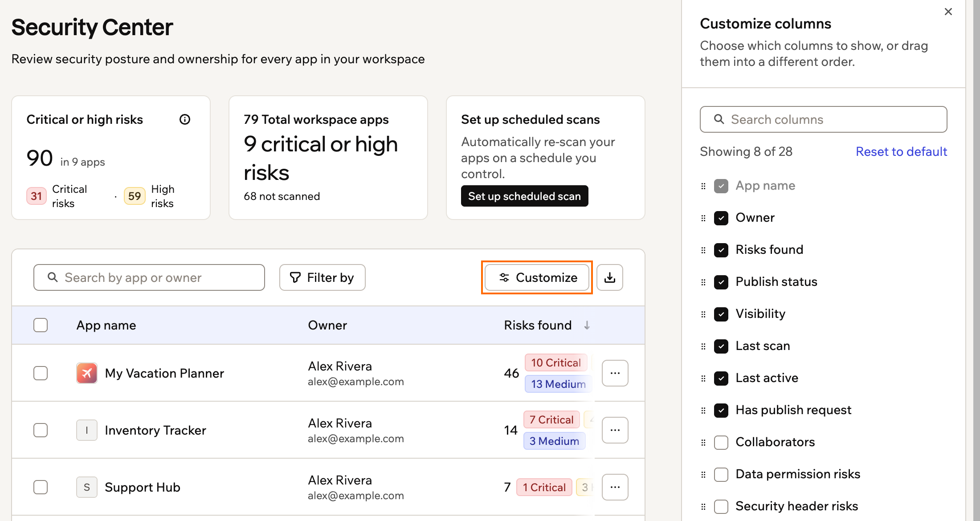Select the My Vacation Planner row checkbox
Viewport: 980px width, 521px height.
(x=41, y=373)
